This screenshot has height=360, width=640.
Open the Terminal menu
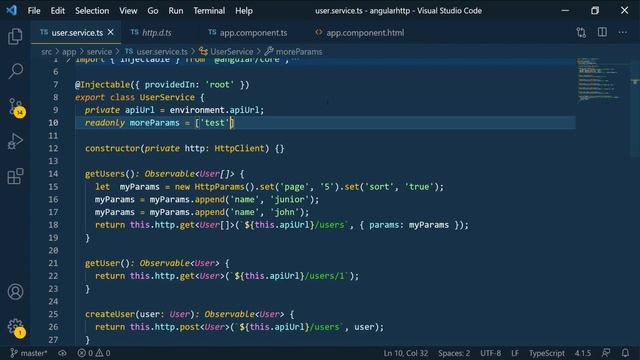coord(209,11)
